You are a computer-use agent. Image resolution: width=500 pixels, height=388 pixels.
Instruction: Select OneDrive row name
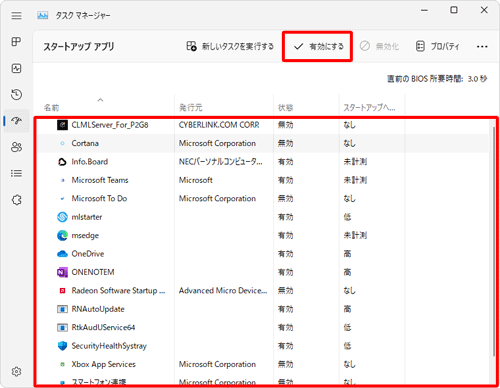pyautogui.click(x=88, y=254)
